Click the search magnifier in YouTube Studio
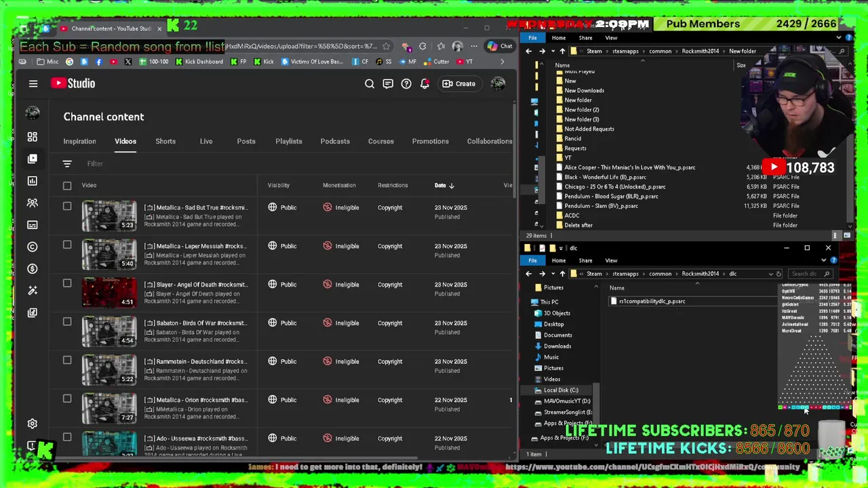Image resolution: width=868 pixels, height=488 pixels. click(370, 83)
